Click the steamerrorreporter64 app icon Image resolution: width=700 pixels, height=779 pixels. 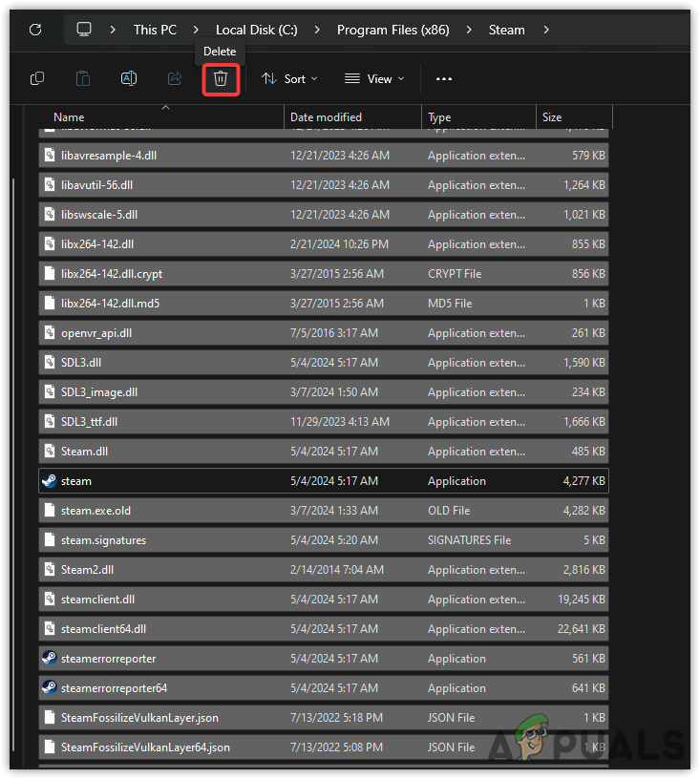(x=50, y=688)
